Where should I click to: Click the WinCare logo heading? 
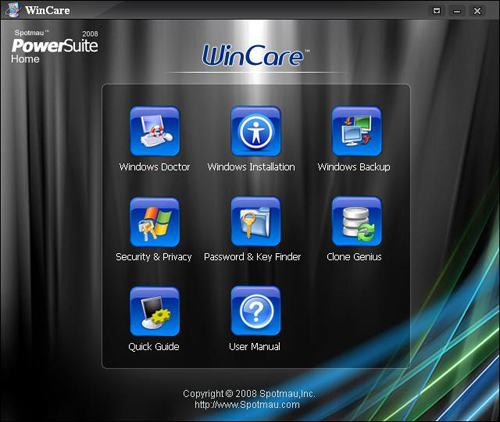[253, 55]
